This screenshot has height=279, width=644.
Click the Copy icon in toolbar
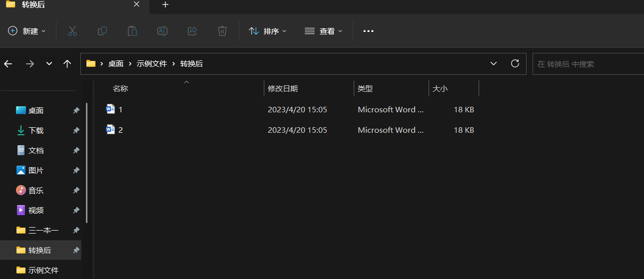click(x=102, y=31)
